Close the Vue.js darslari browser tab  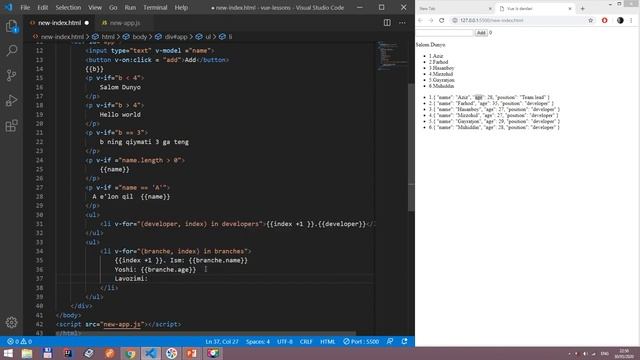(x=570, y=9)
